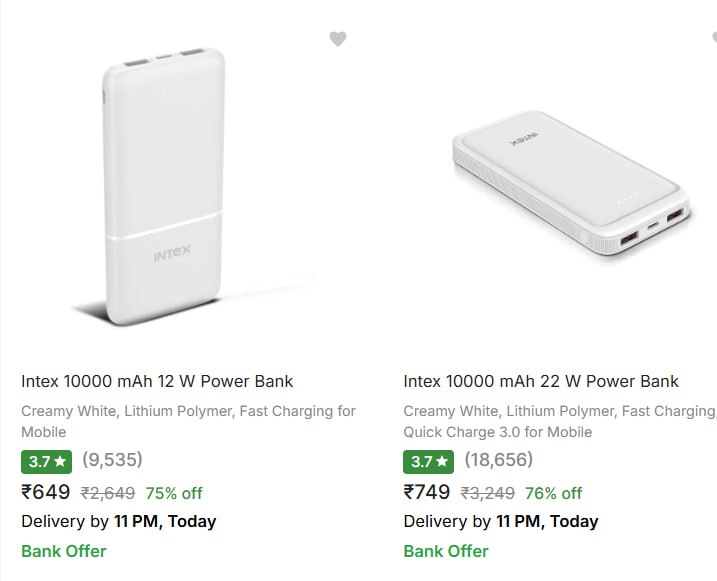Open the Intex 22 W power bank image
Image resolution: width=717 pixels, height=581 pixels.
point(570,190)
